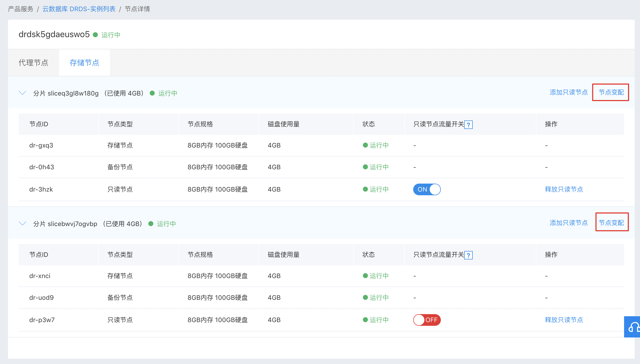
Task: Click 产品服务 breadcrumb
Action: [x=21, y=9]
